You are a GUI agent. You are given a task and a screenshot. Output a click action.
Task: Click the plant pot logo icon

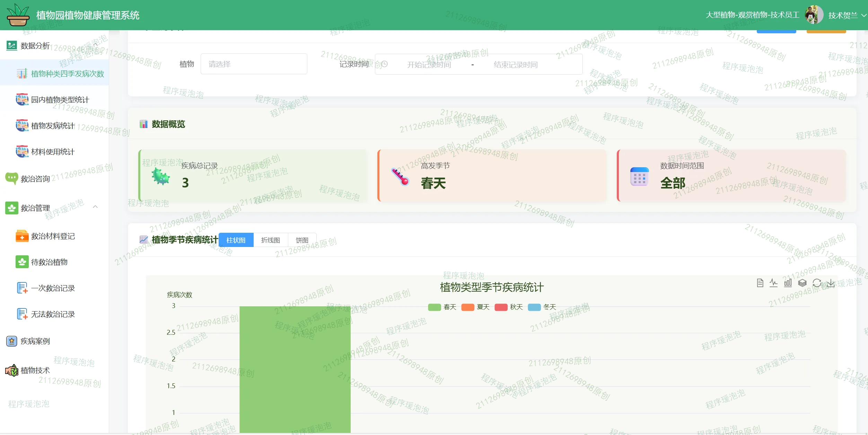pos(18,15)
